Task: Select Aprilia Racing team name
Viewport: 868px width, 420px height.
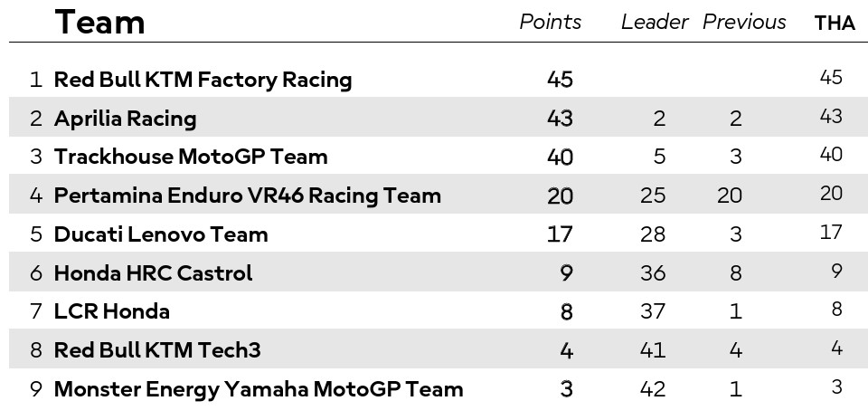Action: (x=125, y=119)
